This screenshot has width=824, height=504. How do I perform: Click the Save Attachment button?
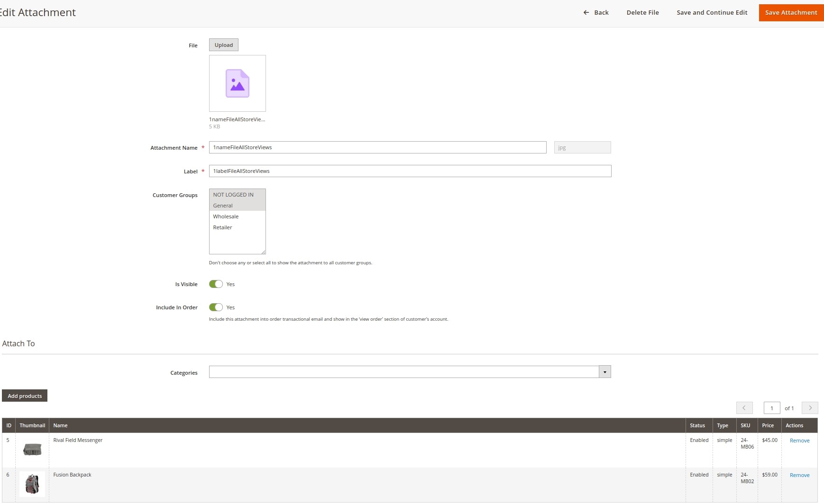point(791,13)
